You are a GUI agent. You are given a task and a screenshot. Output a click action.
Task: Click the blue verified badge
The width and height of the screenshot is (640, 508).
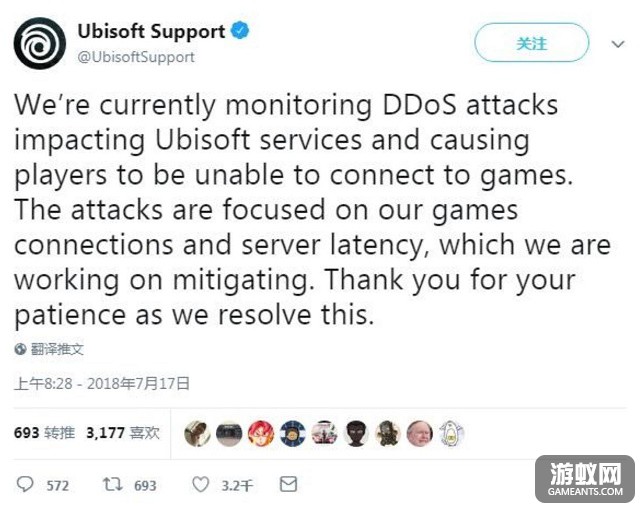[240, 30]
